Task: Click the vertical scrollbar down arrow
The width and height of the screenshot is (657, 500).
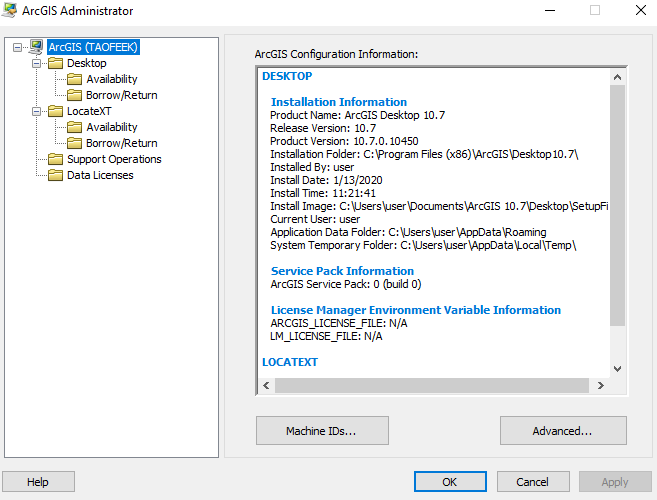Action: (617, 369)
